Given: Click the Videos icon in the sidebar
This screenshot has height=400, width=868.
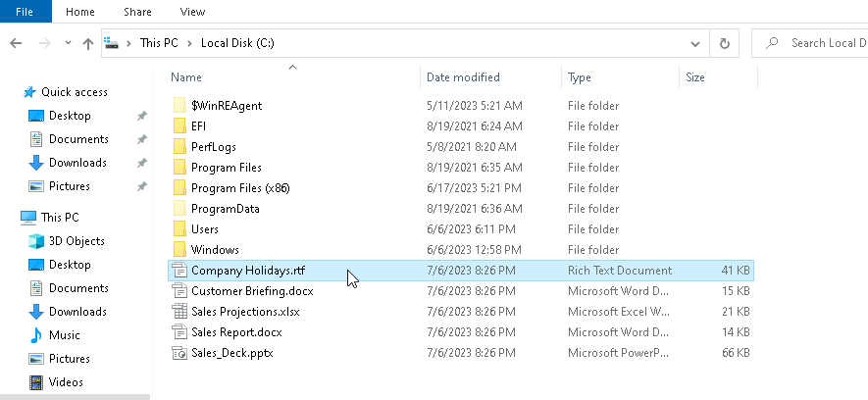Looking at the screenshot, I should click(x=36, y=382).
